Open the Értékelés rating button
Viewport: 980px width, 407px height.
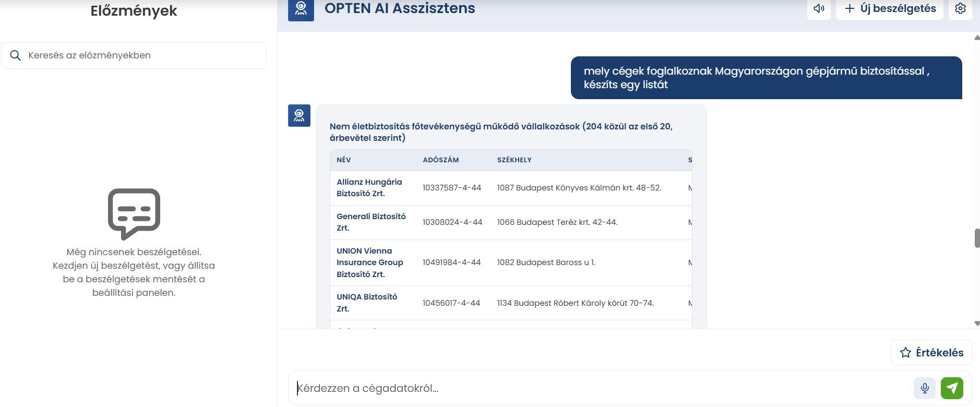[931, 352]
